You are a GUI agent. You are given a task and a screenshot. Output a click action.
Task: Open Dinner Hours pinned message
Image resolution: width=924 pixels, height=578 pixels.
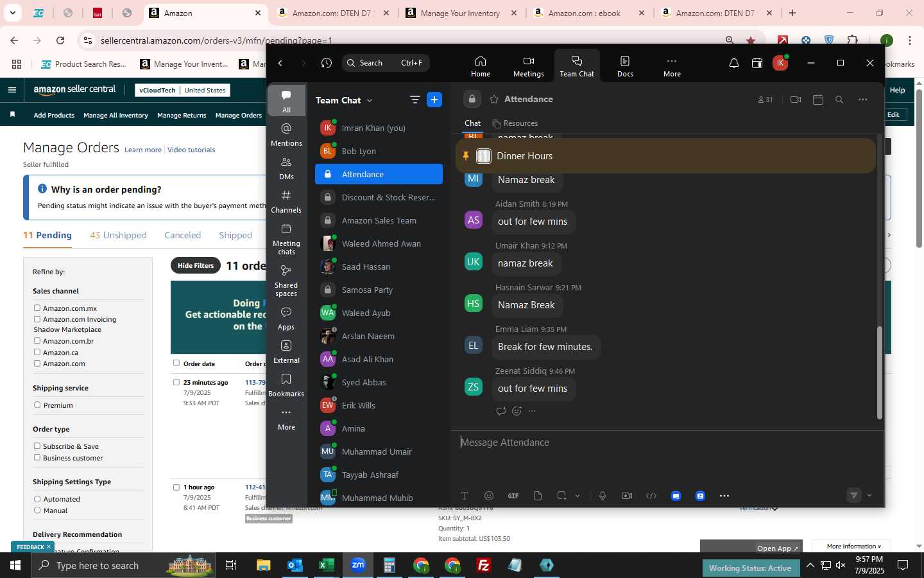[665, 155]
